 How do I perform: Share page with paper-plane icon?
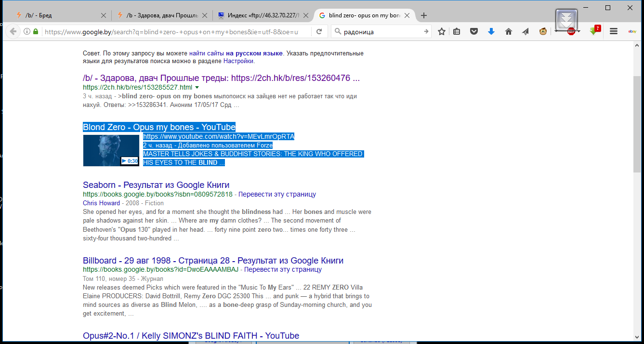coord(526,32)
